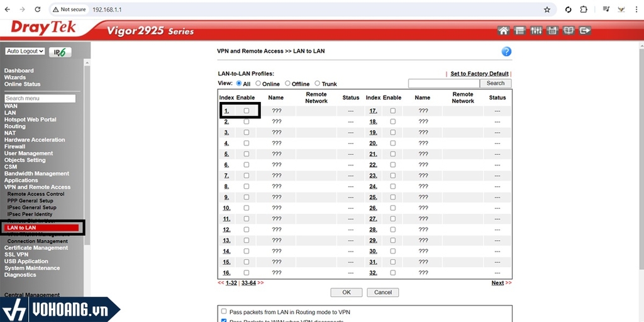Click the mixer sliders icon in the header

click(x=536, y=30)
